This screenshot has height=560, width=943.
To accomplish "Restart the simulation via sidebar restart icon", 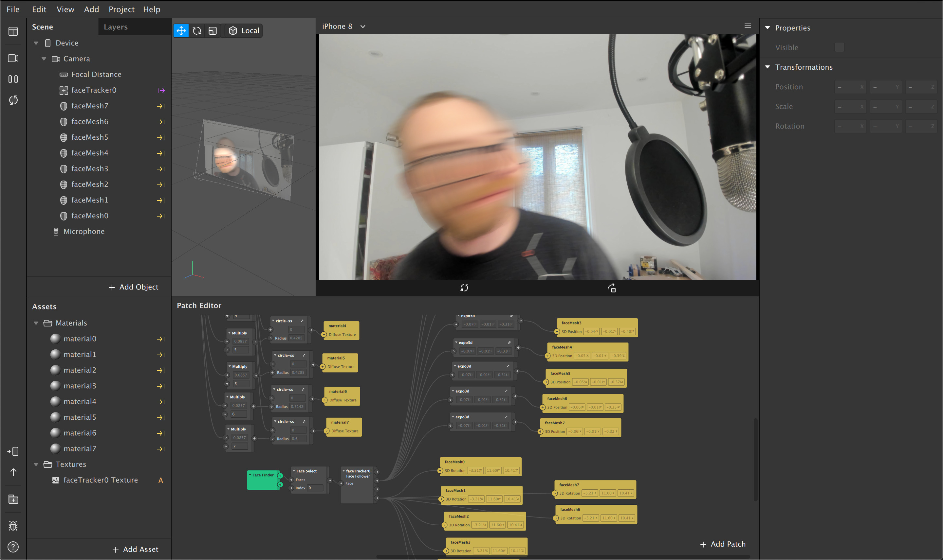I will pos(13,100).
